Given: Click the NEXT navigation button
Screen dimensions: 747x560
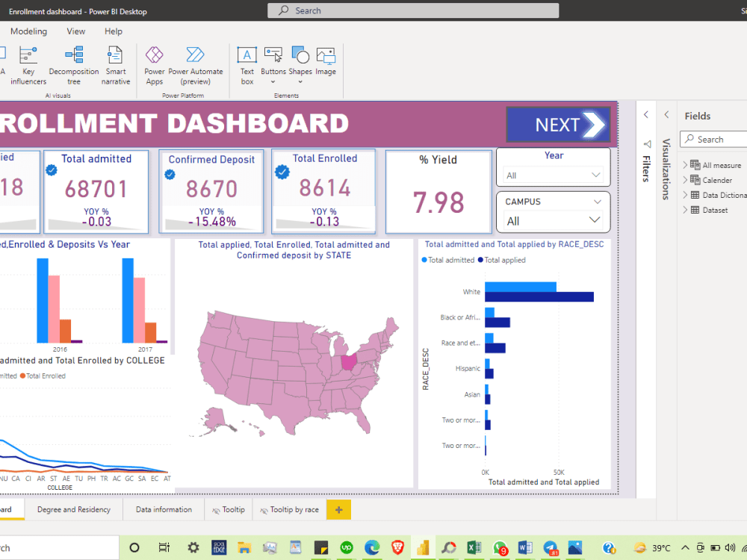Looking at the screenshot, I should (558, 125).
